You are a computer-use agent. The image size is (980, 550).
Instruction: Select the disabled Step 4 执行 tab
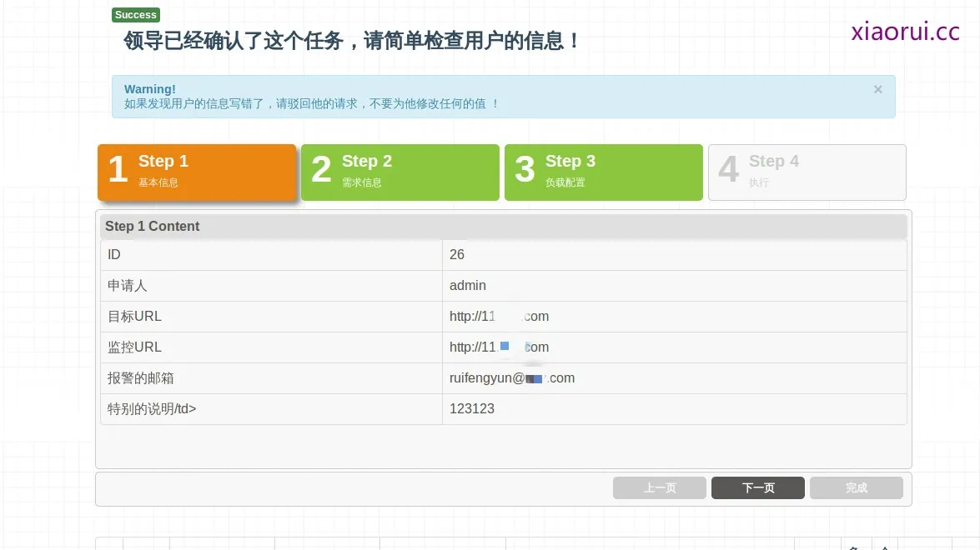pyautogui.click(x=807, y=172)
